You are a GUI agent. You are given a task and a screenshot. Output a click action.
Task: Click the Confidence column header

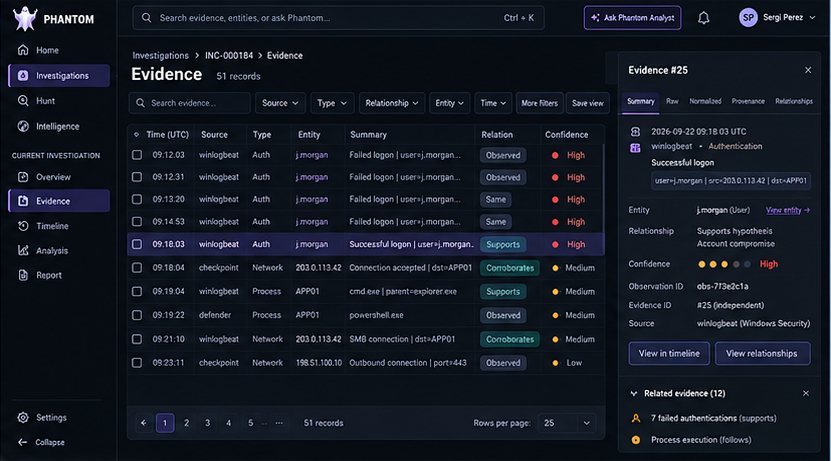[x=567, y=135]
